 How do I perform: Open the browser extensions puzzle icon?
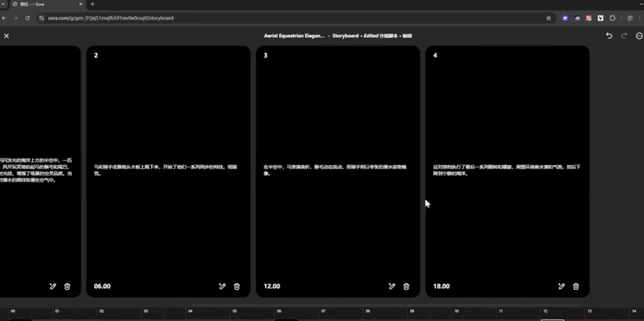613,18
